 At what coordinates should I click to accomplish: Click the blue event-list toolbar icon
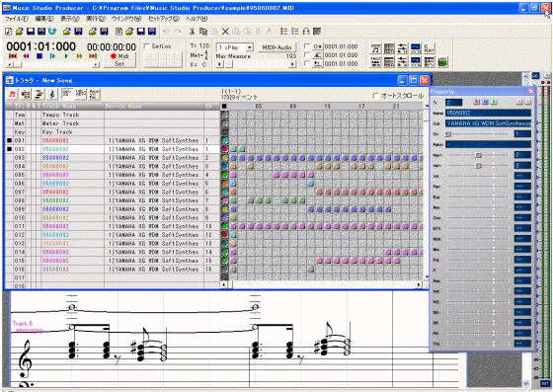click(295, 32)
